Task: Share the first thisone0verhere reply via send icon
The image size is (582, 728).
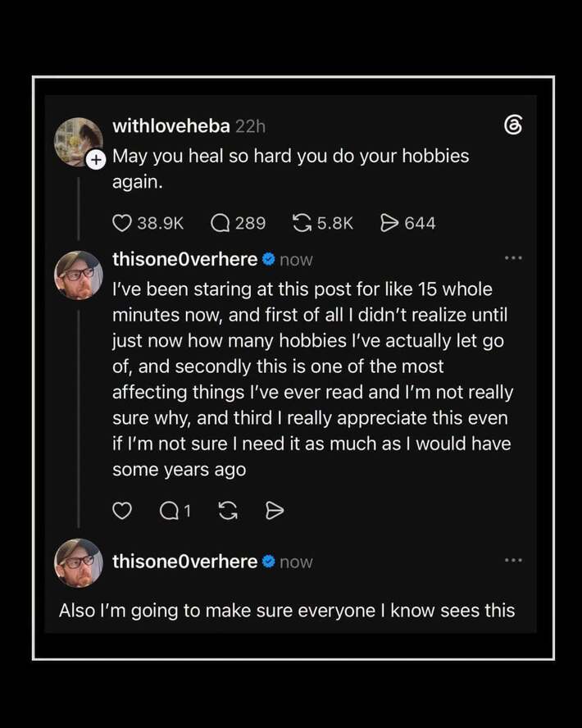Action: coord(275,511)
